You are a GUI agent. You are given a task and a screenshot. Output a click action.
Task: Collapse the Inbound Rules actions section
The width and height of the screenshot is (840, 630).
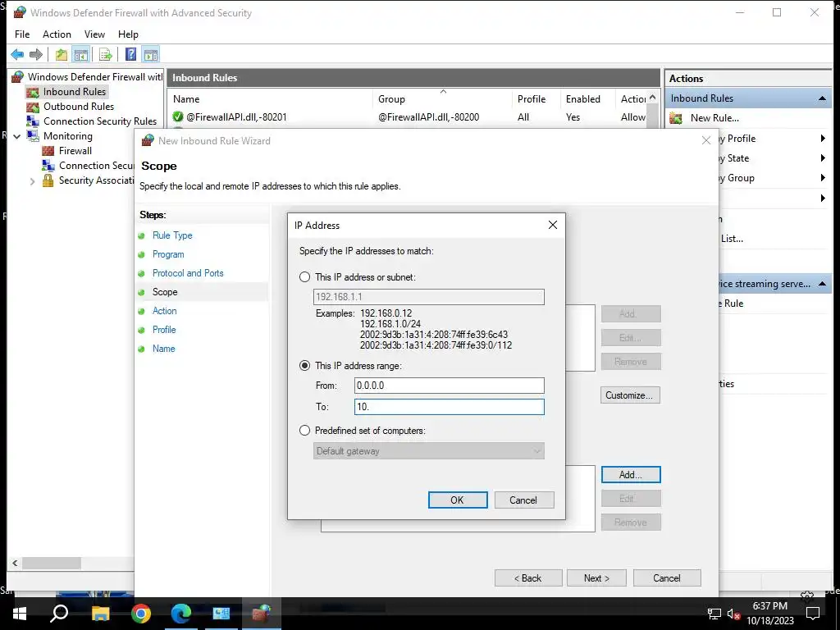click(x=822, y=98)
